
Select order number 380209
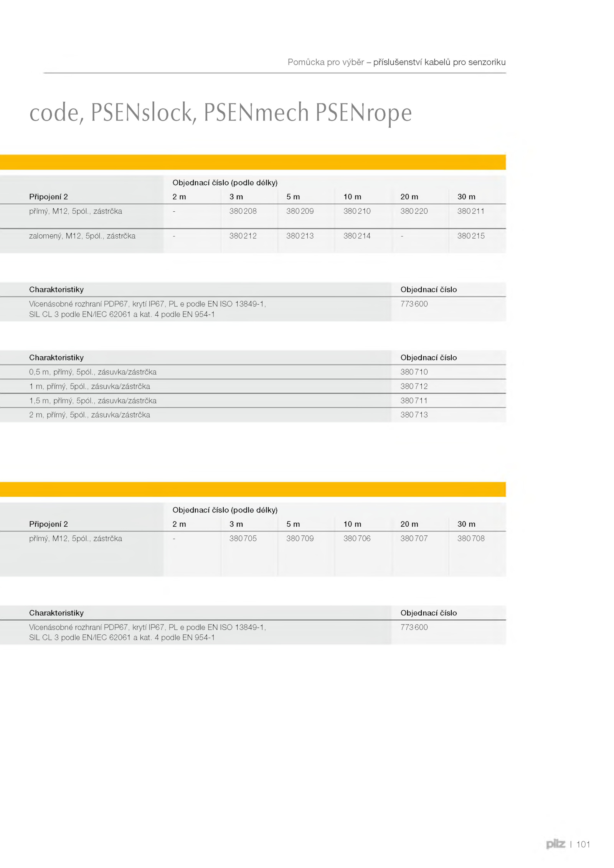point(300,211)
